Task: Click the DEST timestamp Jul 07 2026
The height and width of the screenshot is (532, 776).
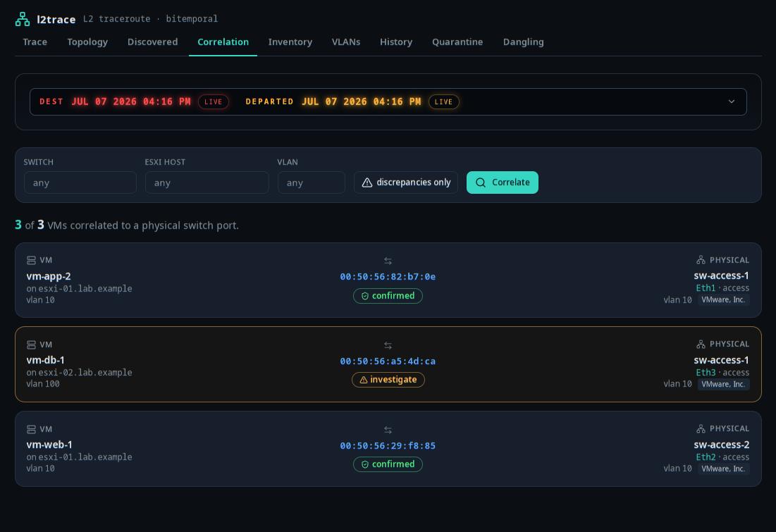Action: 130,101
